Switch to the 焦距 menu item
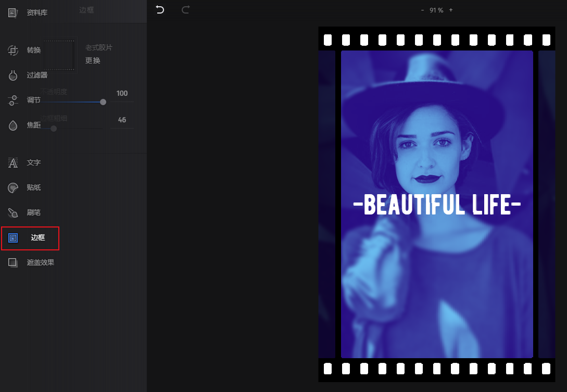Screen dimensions: 567x392 click(x=34, y=125)
